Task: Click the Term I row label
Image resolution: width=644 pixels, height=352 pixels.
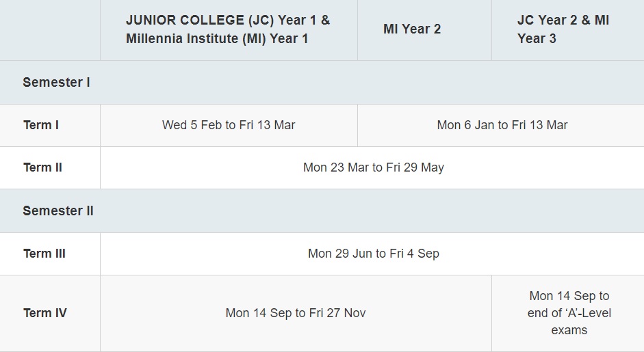Action: tap(41, 125)
